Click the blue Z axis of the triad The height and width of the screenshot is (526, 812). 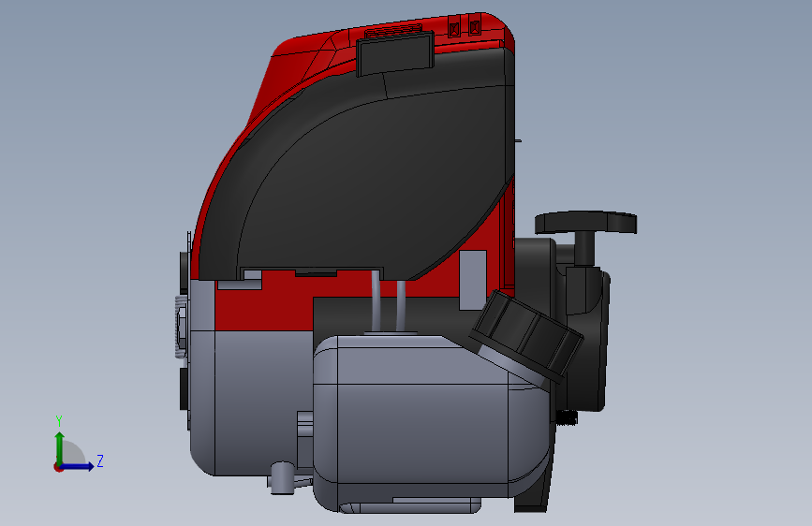[78, 466]
